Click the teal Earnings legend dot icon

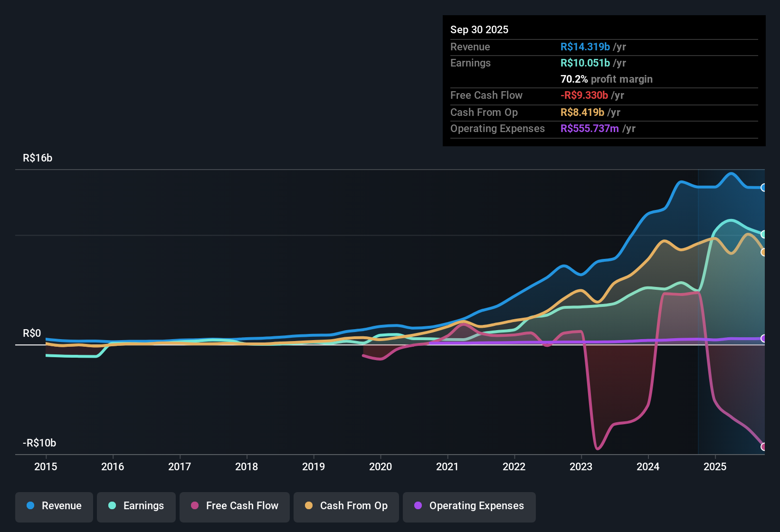click(112, 506)
